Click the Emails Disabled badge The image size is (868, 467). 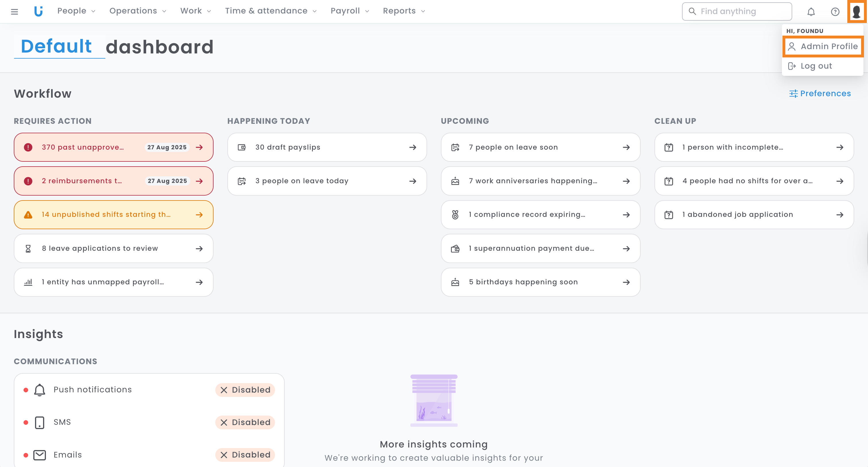click(245, 455)
